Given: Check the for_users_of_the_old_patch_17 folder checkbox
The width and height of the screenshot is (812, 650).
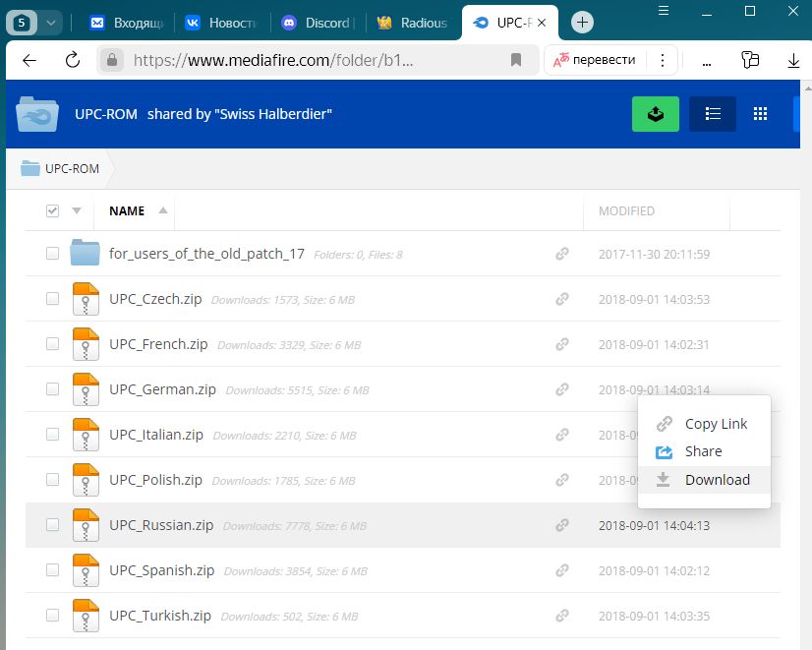Looking at the screenshot, I should point(52,254).
